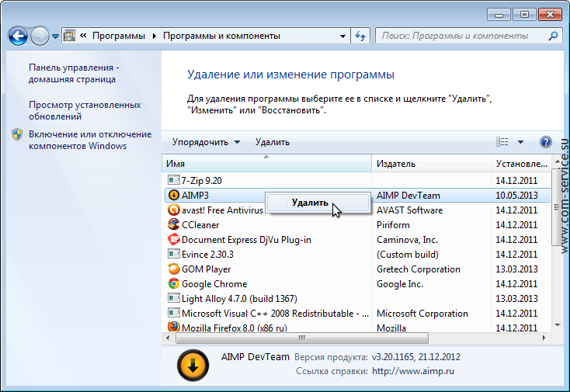
Task: Click the 'Удалить' toolbar button
Action: [x=273, y=142]
